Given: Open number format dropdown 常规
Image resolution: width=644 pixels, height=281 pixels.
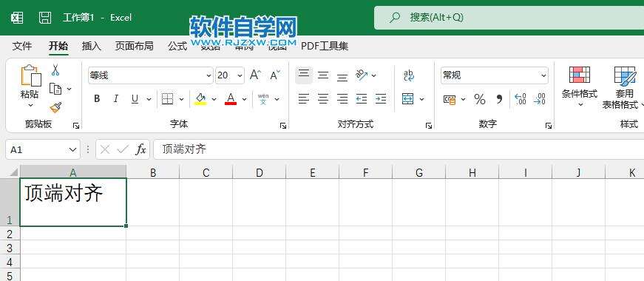Looking at the screenshot, I should coord(543,75).
